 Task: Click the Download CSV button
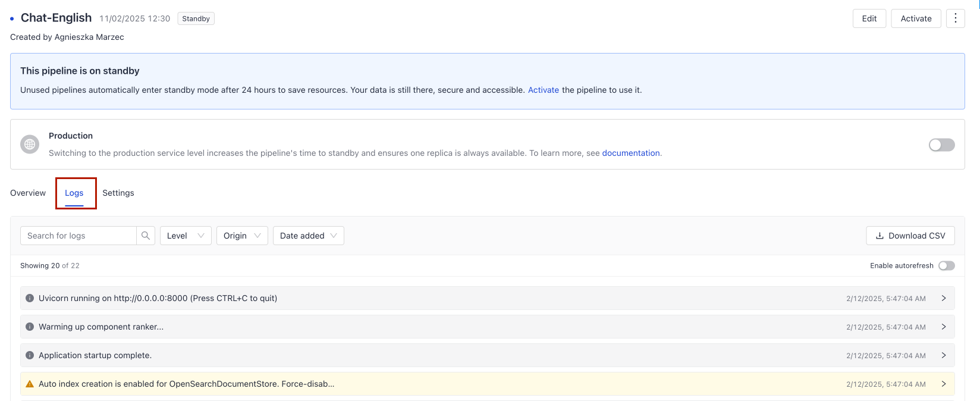(910, 236)
